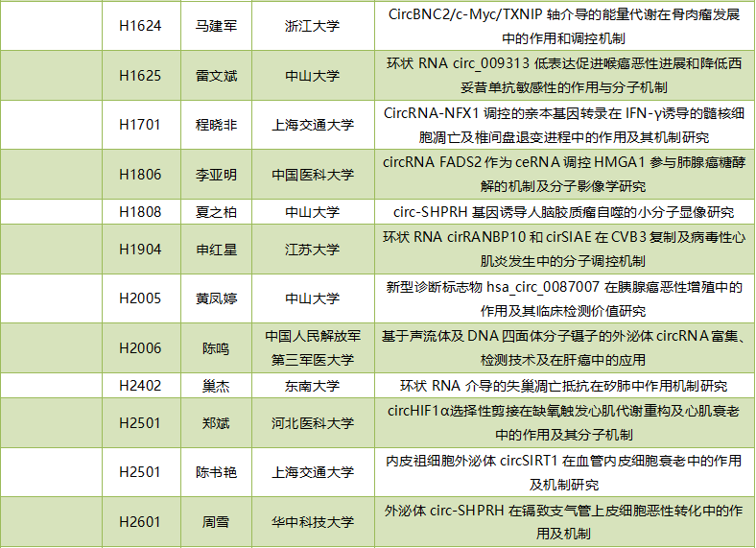Click the name 程晓非

point(216,125)
